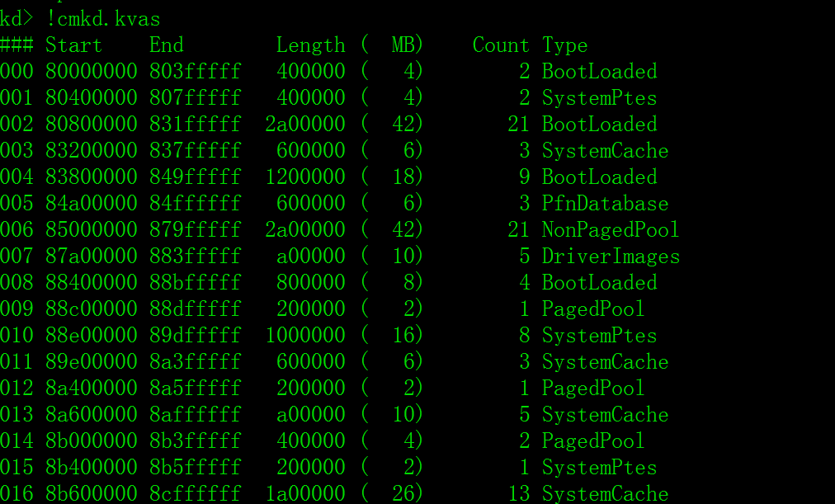The width and height of the screenshot is (835, 504).
Task: Select end address 807fffff
Action: (196, 98)
